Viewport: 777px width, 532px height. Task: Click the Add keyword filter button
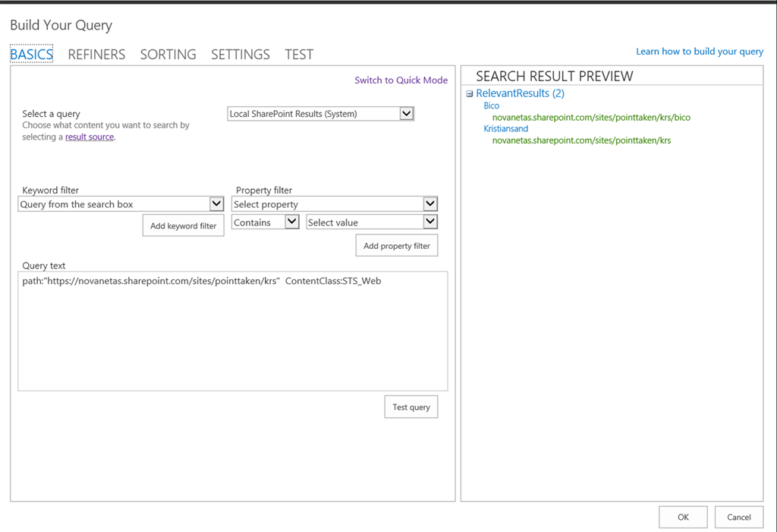coord(184,225)
